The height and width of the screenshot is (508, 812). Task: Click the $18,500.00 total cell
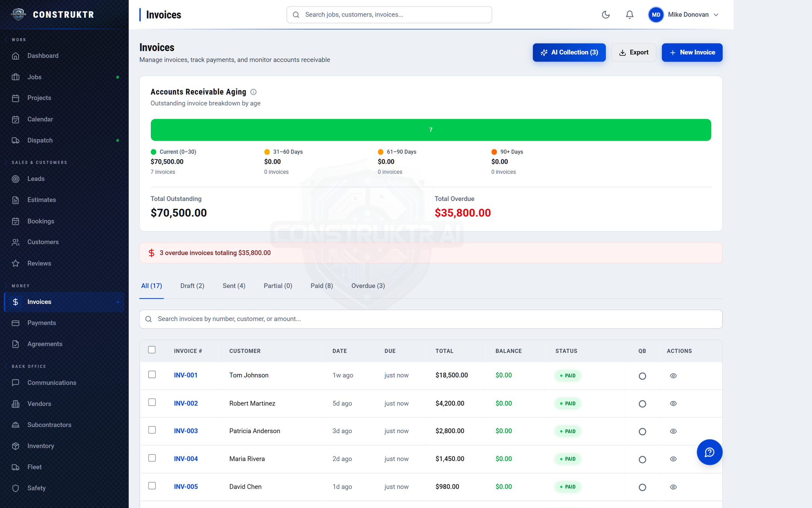pyautogui.click(x=451, y=375)
